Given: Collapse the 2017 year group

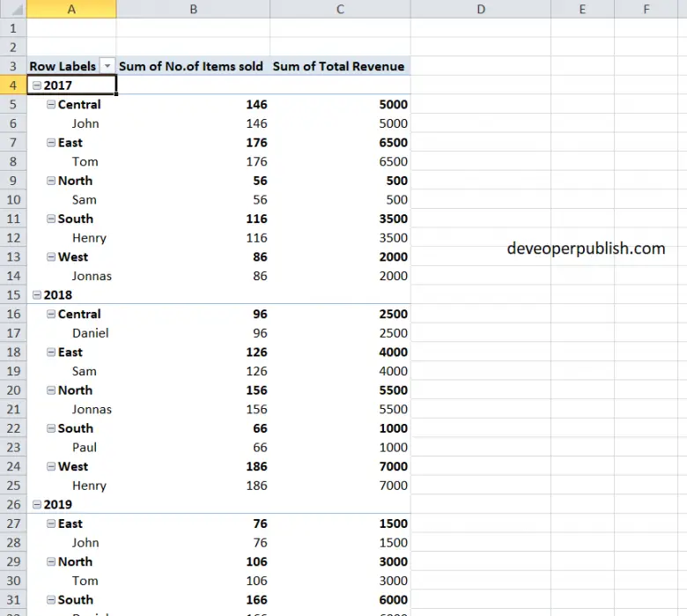Looking at the screenshot, I should (36, 85).
